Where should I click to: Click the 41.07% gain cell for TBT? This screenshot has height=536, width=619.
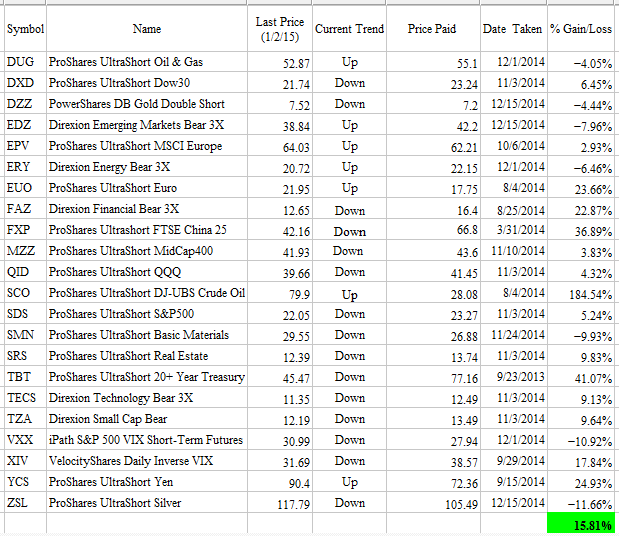pyautogui.click(x=581, y=377)
